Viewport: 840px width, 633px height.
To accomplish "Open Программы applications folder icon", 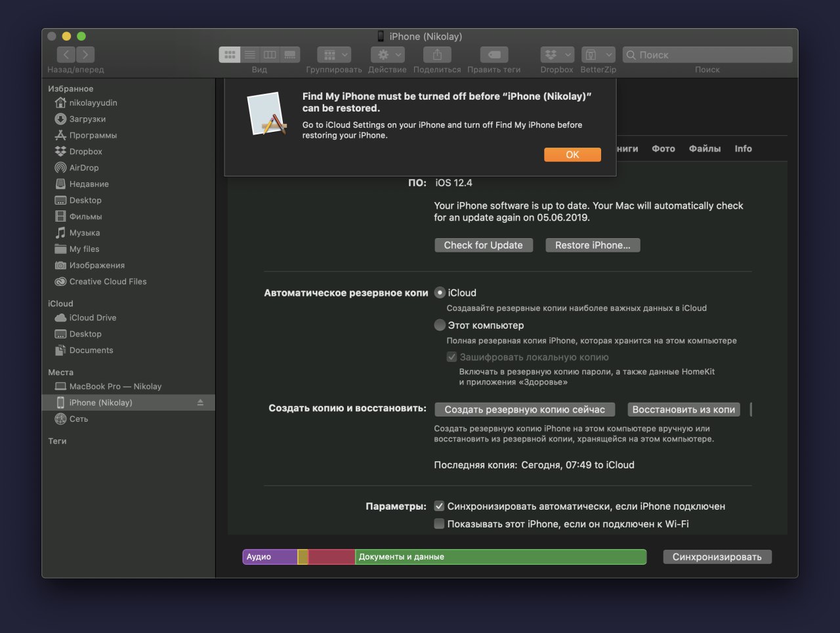I will click(x=60, y=135).
